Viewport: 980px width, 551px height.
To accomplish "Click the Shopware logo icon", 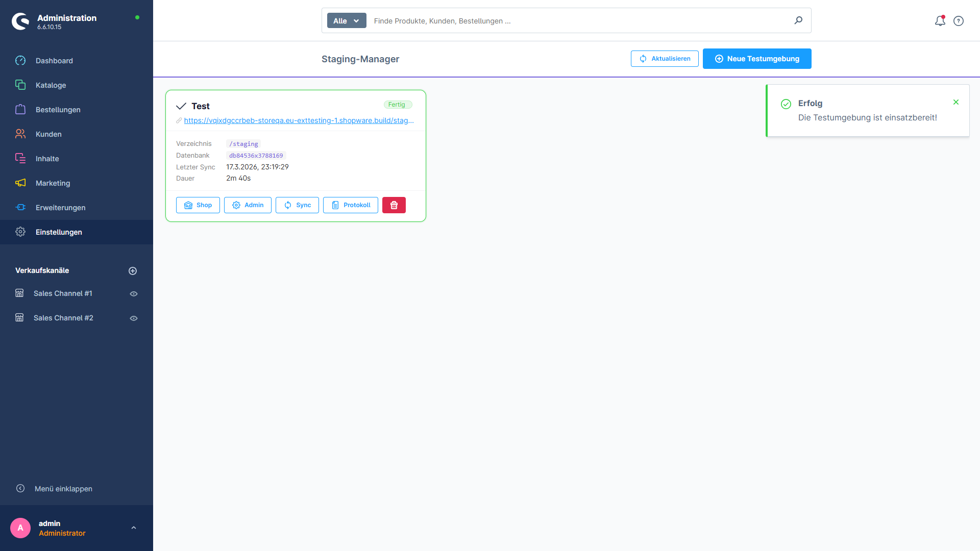I will tap(20, 21).
